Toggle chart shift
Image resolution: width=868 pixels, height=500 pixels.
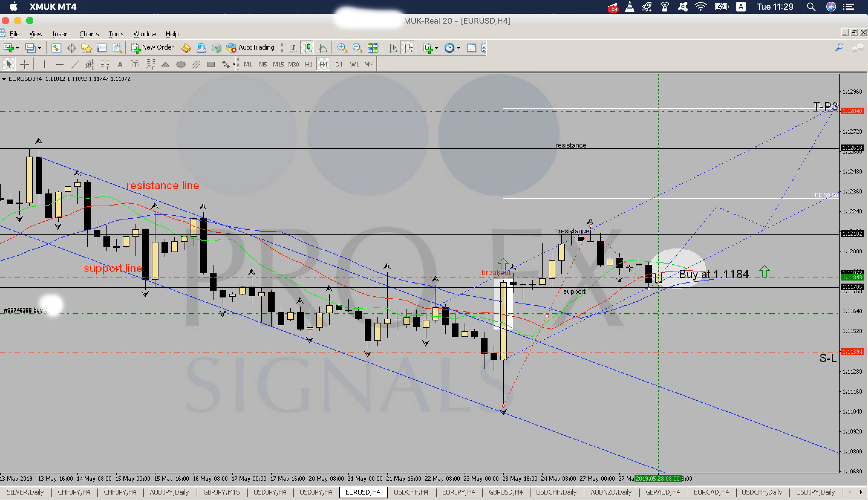[408, 48]
